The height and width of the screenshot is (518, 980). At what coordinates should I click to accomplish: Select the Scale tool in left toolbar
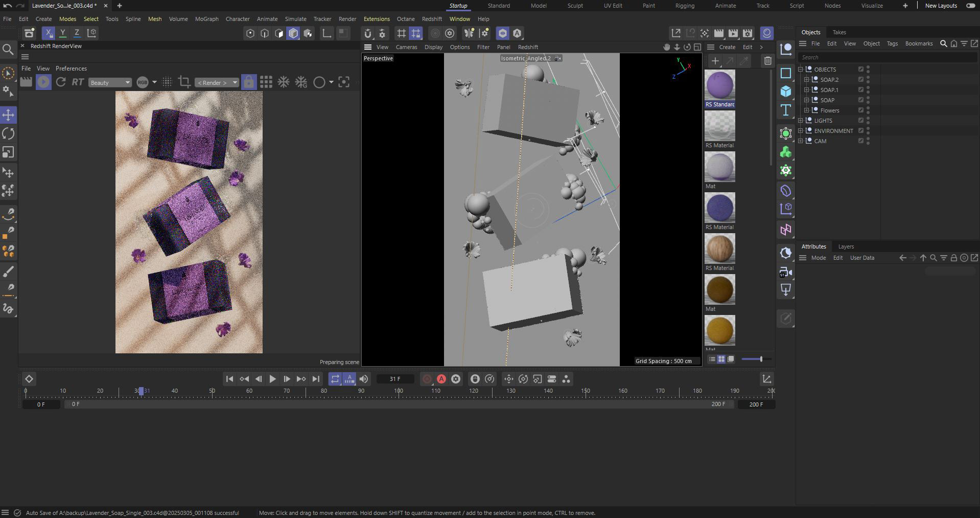8,152
